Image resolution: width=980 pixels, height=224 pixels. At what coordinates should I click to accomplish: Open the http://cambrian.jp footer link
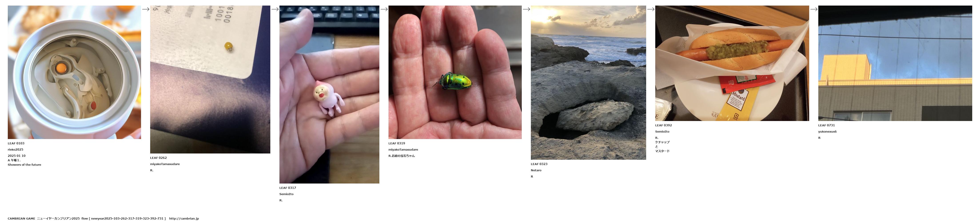(184, 219)
